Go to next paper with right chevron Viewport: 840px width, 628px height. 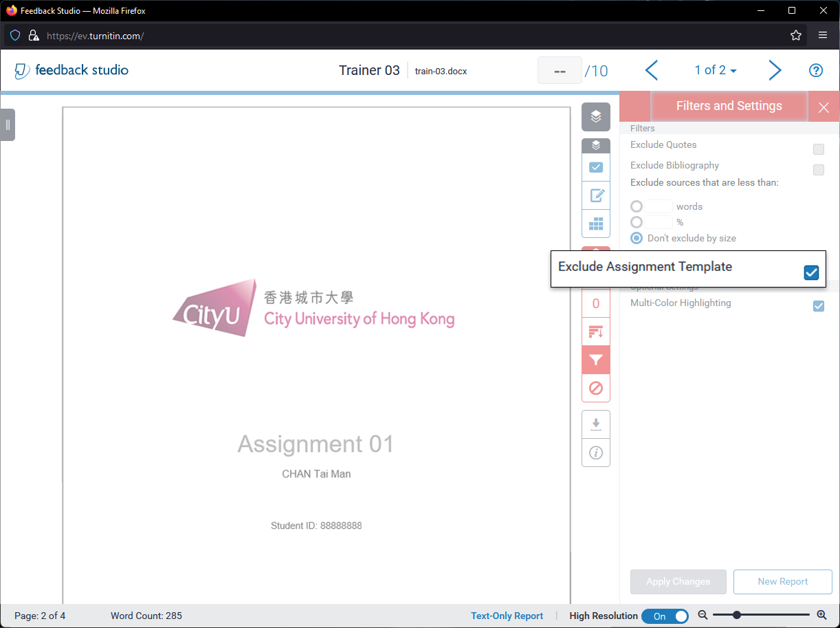pos(775,70)
